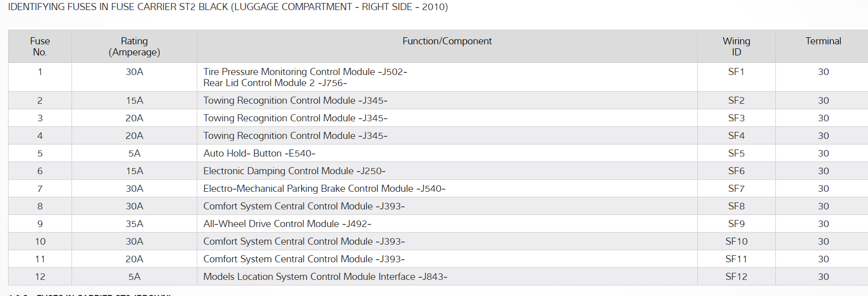Click the Function/Component column header
868x296 pixels.
pyautogui.click(x=447, y=41)
